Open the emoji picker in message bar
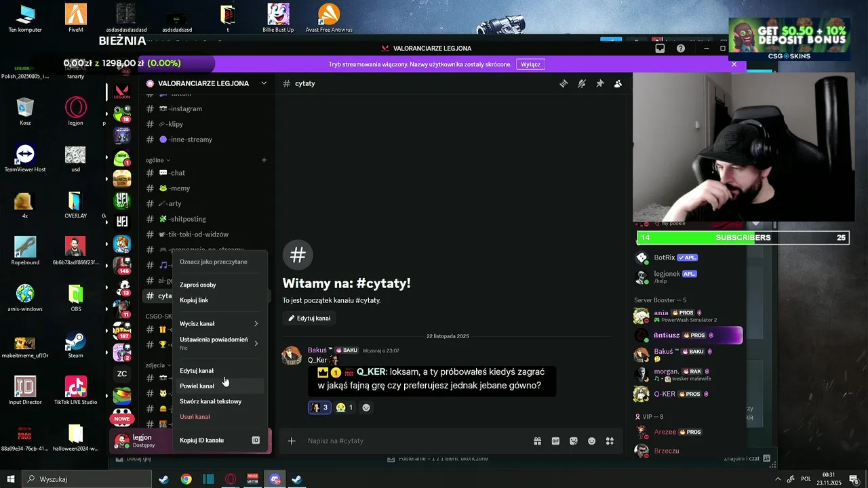 pos(591,441)
